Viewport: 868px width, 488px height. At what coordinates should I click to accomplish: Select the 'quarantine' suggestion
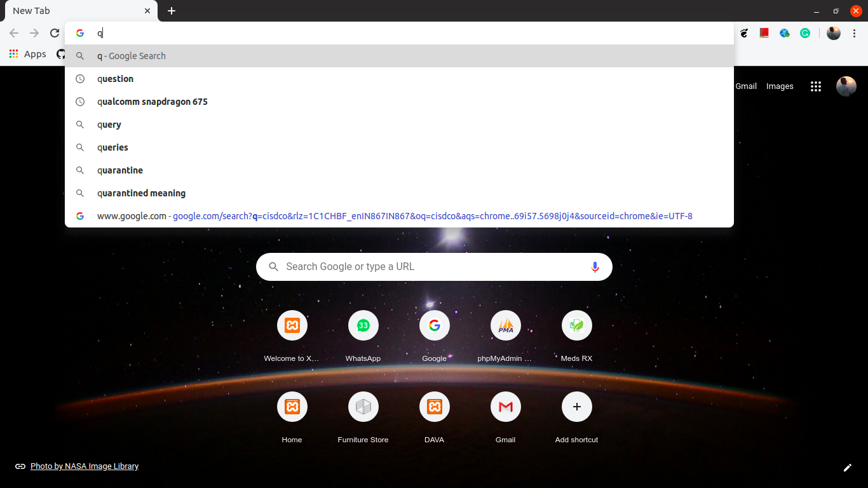point(399,170)
